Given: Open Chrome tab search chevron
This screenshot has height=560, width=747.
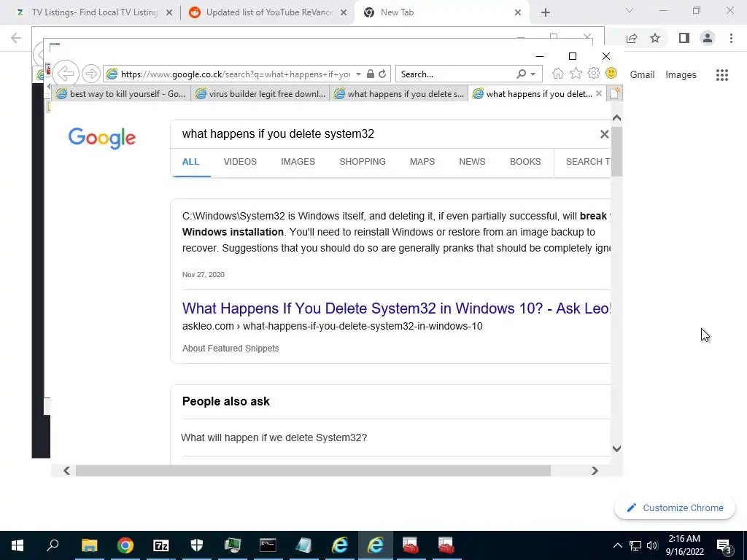Looking at the screenshot, I should coord(630,10).
